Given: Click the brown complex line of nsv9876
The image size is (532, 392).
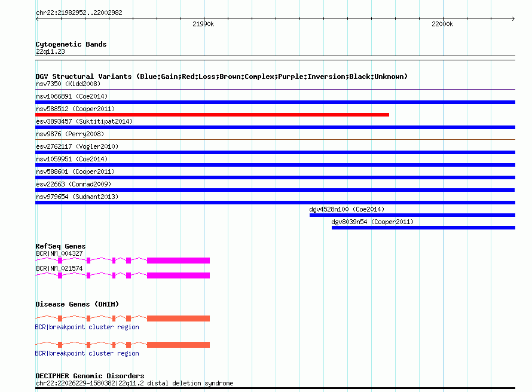Looking at the screenshot, I should [x=275, y=139].
